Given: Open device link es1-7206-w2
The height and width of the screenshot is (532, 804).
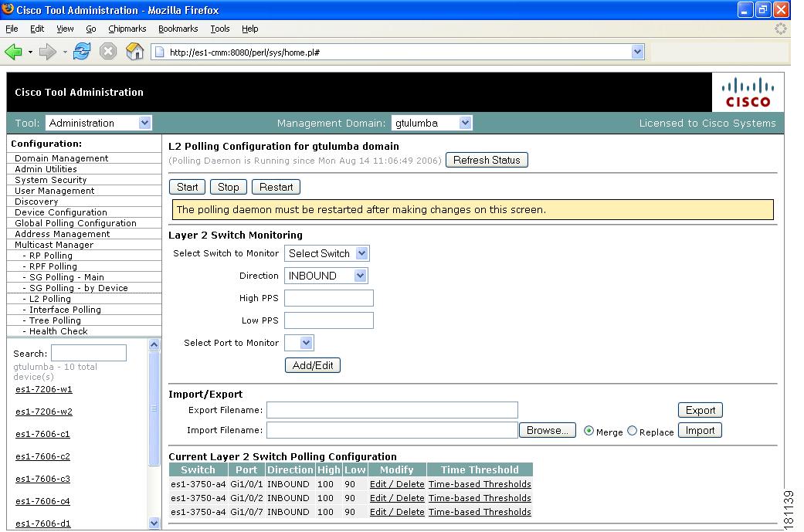Looking at the screenshot, I should coord(43,412).
